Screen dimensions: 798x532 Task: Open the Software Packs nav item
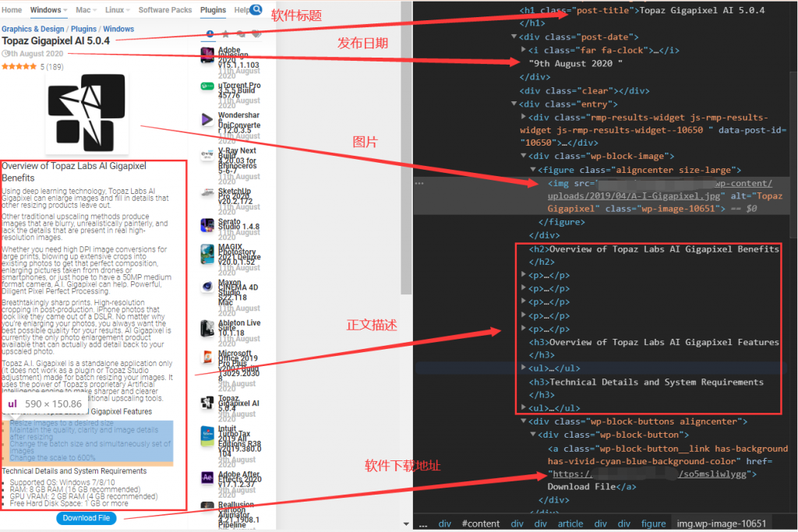pos(165,9)
